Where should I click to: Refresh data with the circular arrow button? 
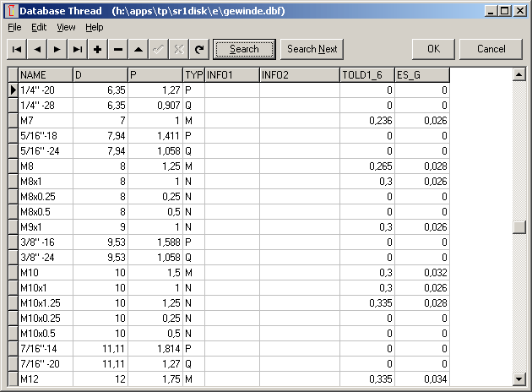(199, 49)
